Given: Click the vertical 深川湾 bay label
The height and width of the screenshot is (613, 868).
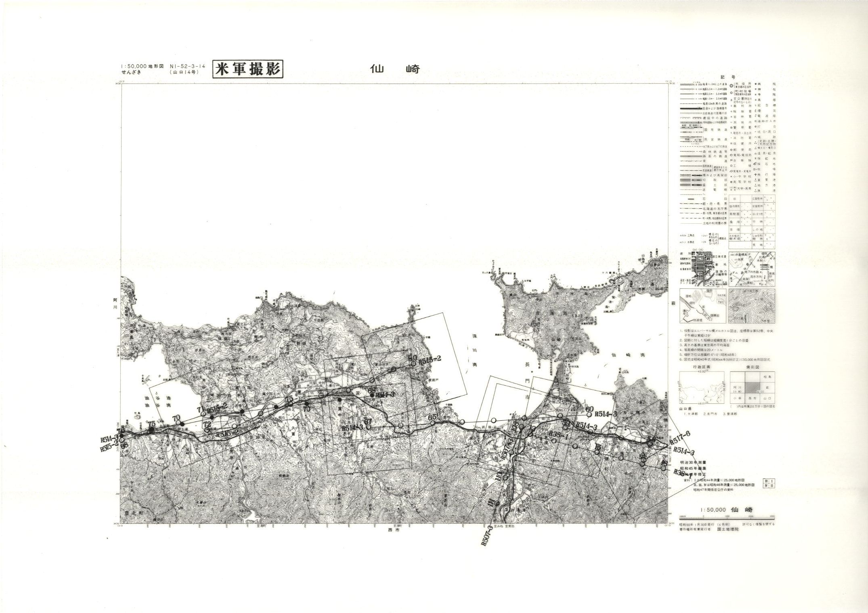Looking at the screenshot, I should pyautogui.click(x=475, y=351).
